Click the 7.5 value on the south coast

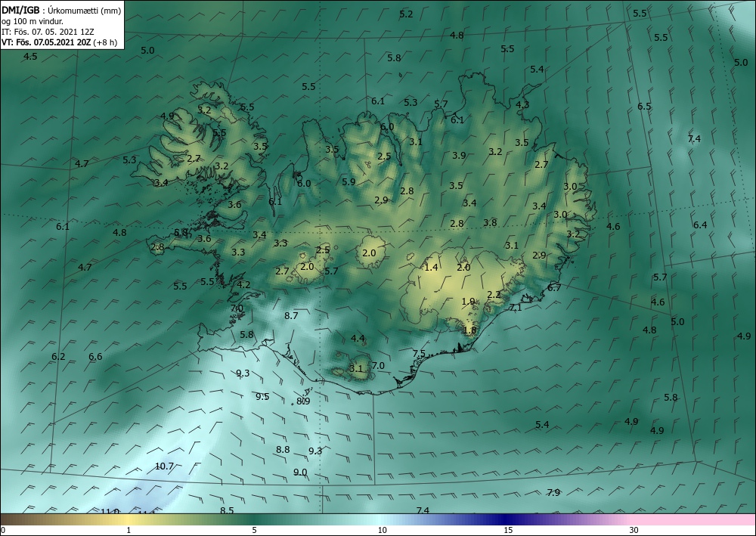419,353
